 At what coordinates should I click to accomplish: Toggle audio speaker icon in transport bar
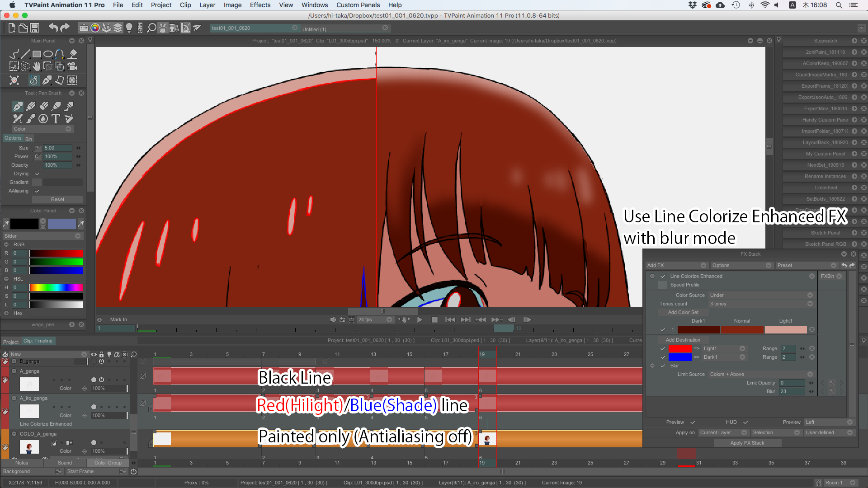point(333,319)
